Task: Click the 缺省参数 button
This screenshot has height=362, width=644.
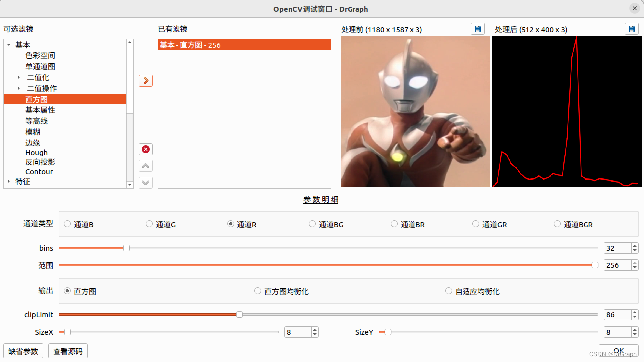Action: point(23,351)
